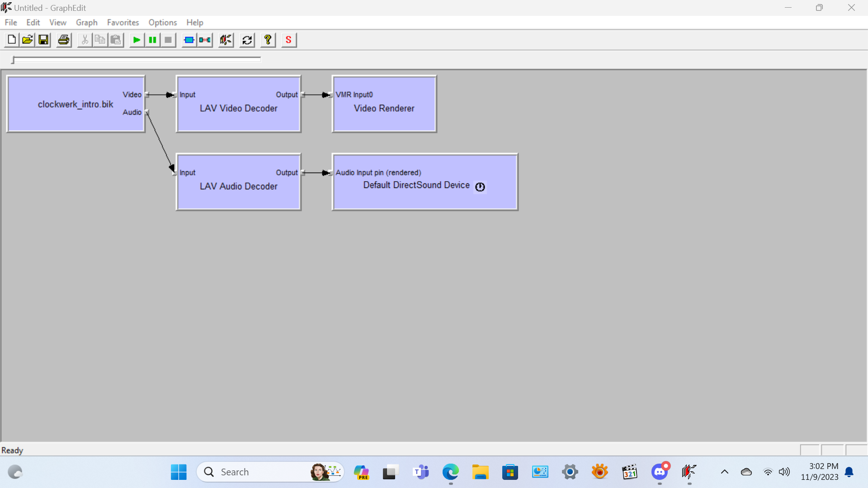Refresh the graph with refresh icon
This screenshot has height=488, width=868.
point(247,40)
